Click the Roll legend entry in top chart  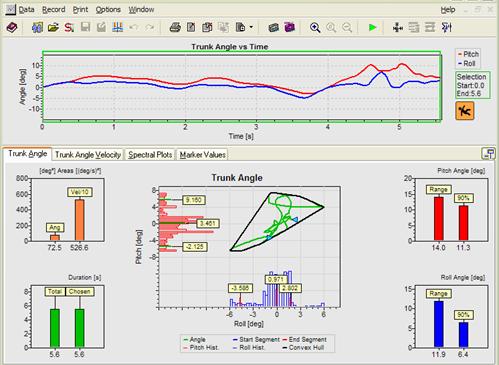tap(467, 63)
